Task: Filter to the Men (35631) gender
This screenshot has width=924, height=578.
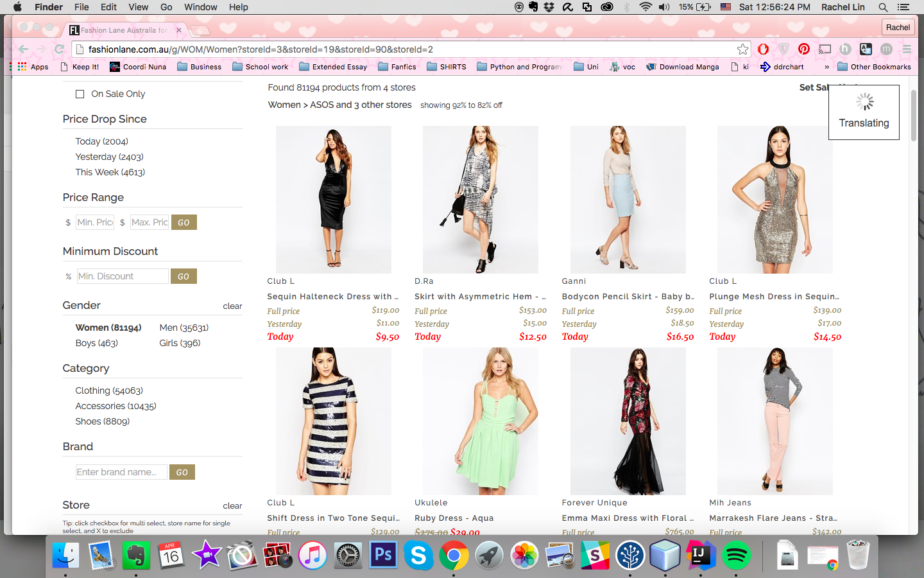Action: (x=184, y=328)
